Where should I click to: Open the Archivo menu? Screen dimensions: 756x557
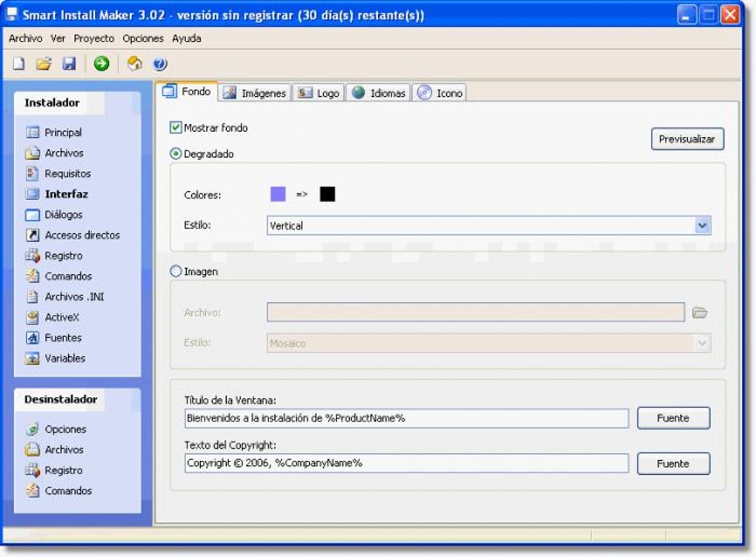(x=25, y=38)
